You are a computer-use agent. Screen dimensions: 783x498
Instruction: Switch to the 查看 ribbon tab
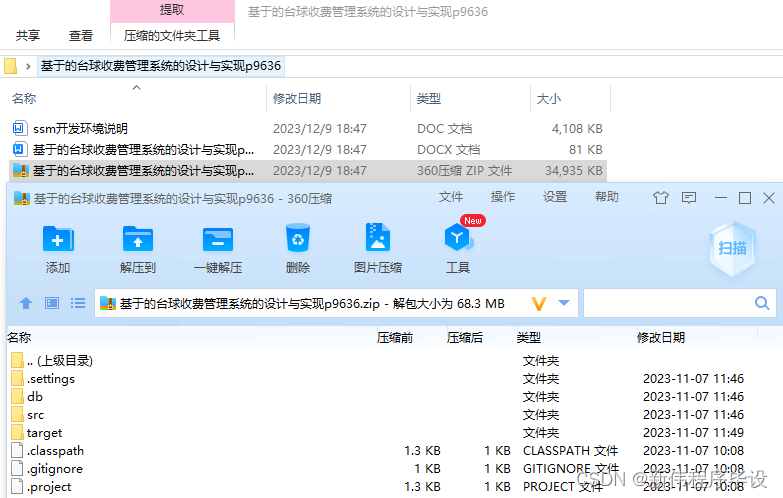pyautogui.click(x=81, y=35)
